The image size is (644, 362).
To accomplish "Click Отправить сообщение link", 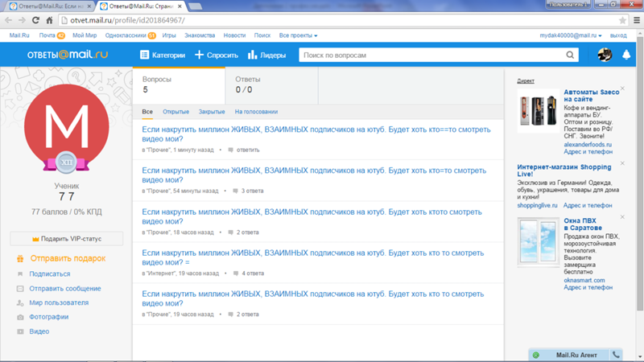I will [65, 289].
